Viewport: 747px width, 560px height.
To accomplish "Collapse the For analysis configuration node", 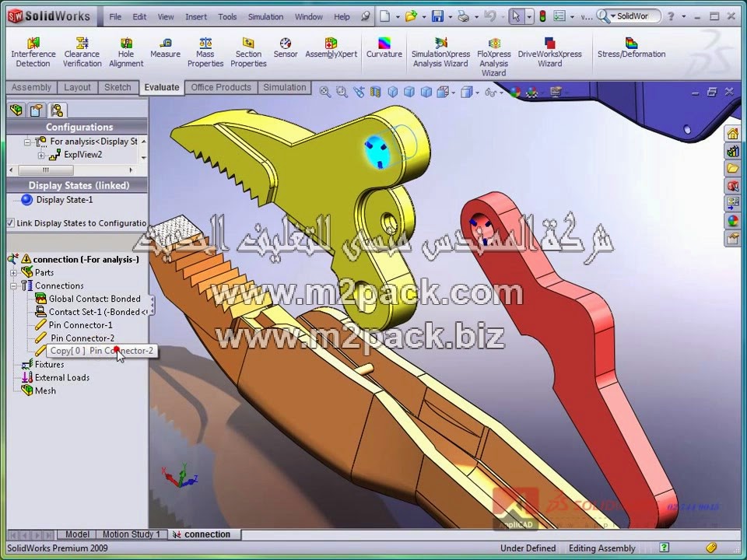I will tap(27, 142).
